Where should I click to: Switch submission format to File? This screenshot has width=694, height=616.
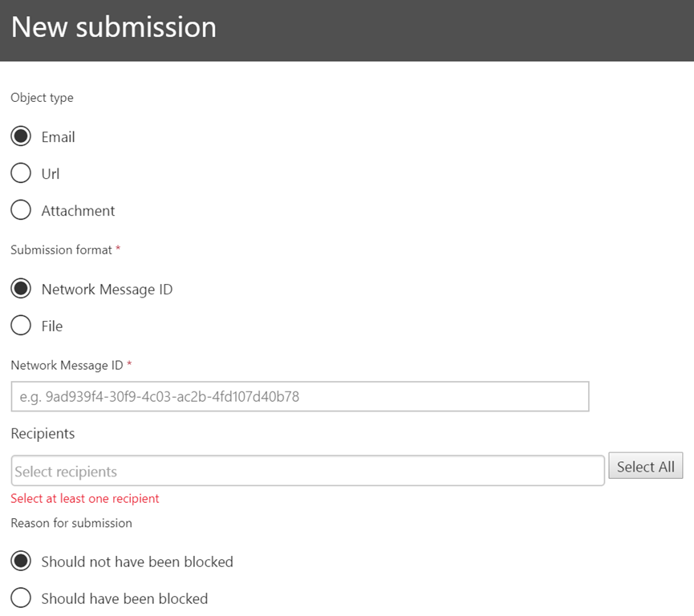[21, 326]
